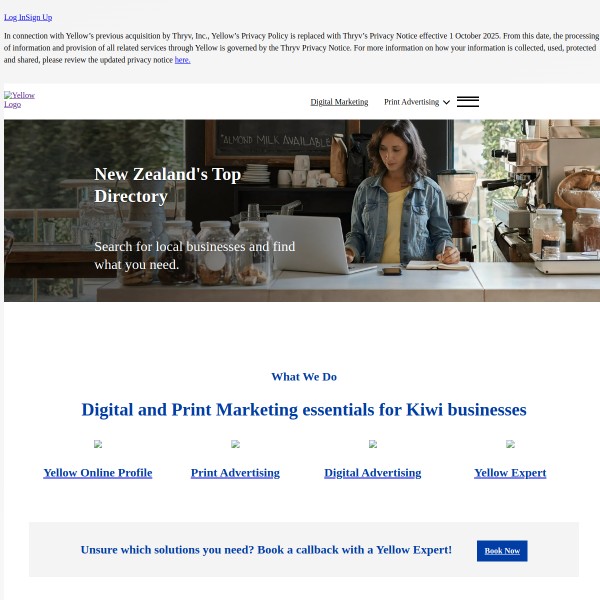Screen dimensions: 600x600
Task: Select the icon above Digital Advertising
Action: (x=373, y=444)
